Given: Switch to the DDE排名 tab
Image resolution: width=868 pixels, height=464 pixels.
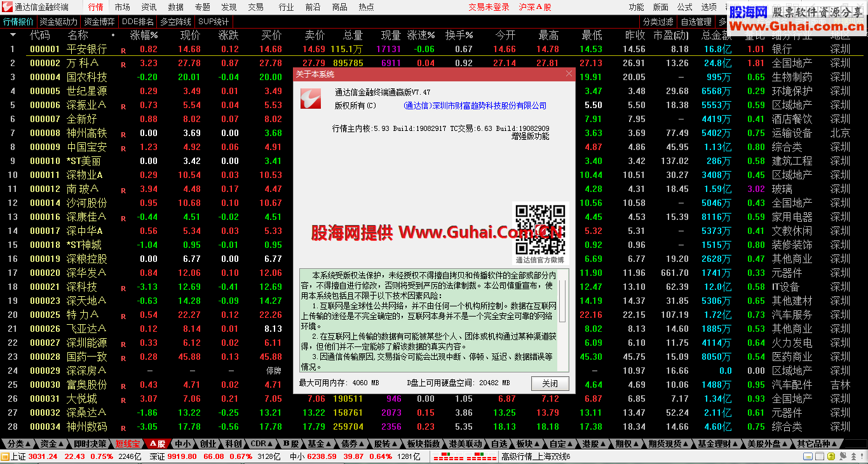Looking at the screenshot, I should tap(138, 22).
